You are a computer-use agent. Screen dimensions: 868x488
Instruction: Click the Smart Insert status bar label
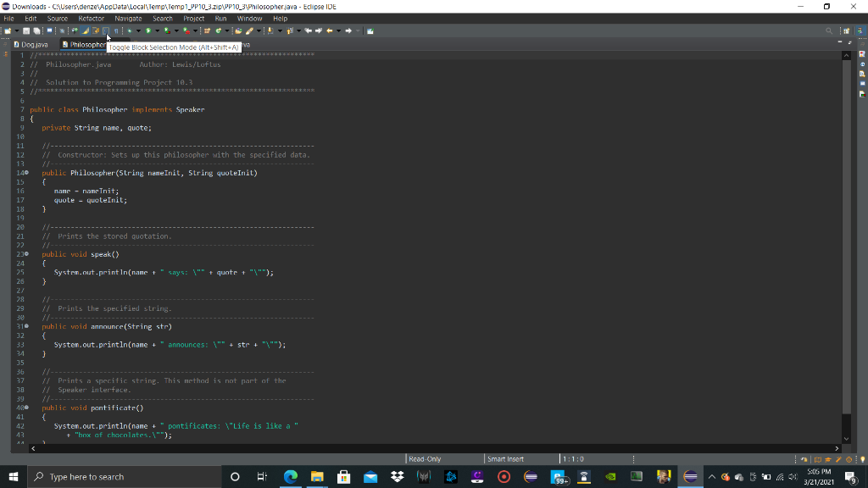[505, 458]
